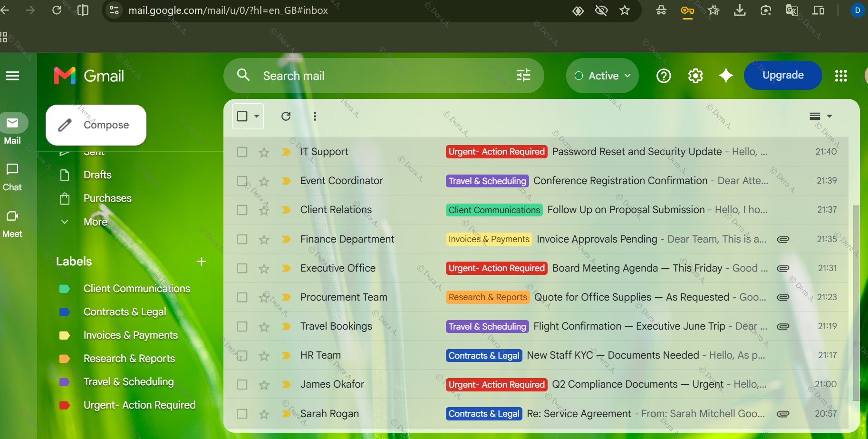Open the Drafts folder
This screenshot has width=868, height=439.
click(x=97, y=175)
